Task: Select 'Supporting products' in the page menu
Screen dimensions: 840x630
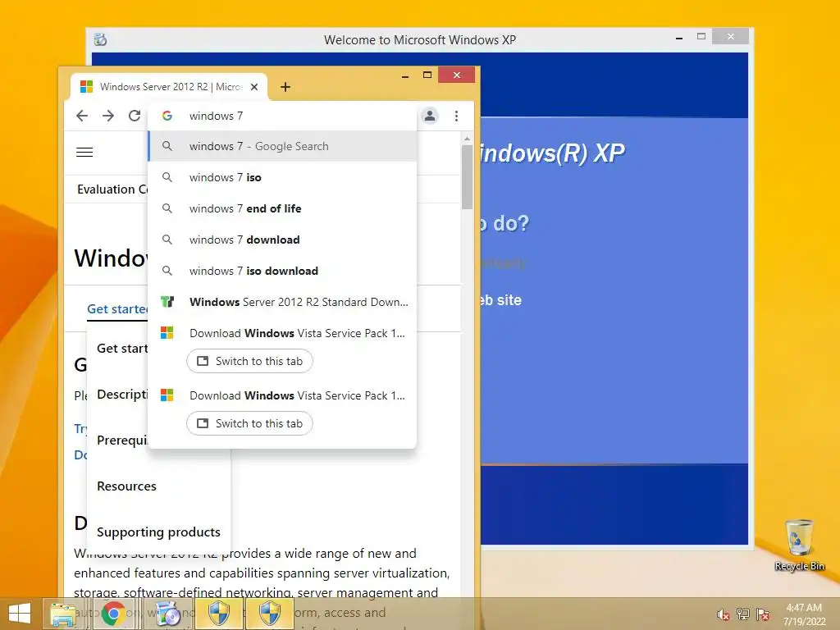Action: tap(158, 532)
